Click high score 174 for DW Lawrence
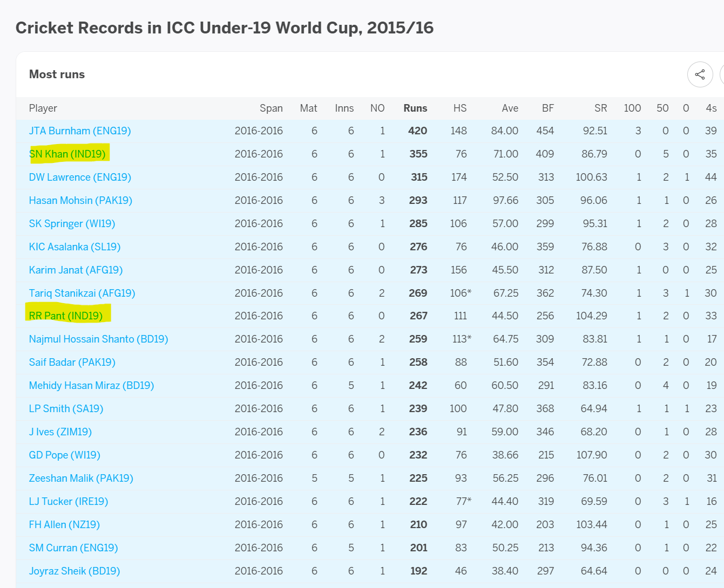 click(x=458, y=177)
